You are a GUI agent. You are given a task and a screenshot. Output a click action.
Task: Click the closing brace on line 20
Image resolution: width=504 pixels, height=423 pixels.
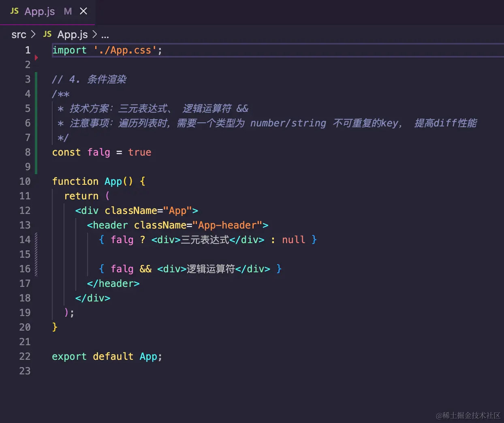55,327
